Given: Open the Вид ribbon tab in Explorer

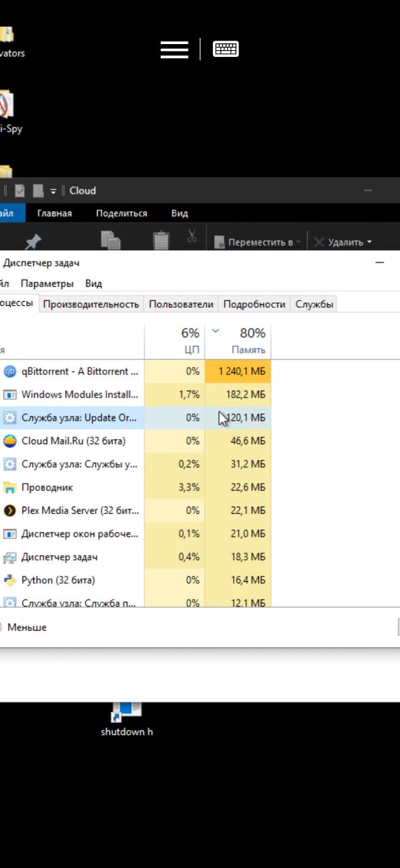Looking at the screenshot, I should [x=180, y=213].
